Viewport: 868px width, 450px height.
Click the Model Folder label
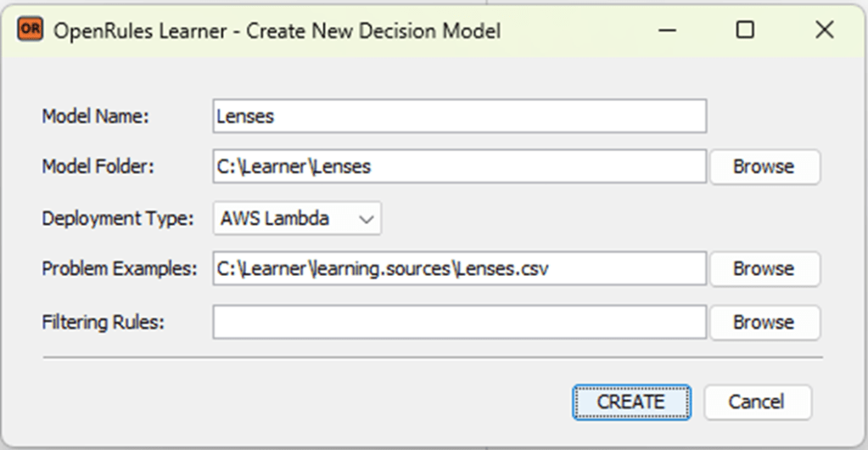[98, 166]
